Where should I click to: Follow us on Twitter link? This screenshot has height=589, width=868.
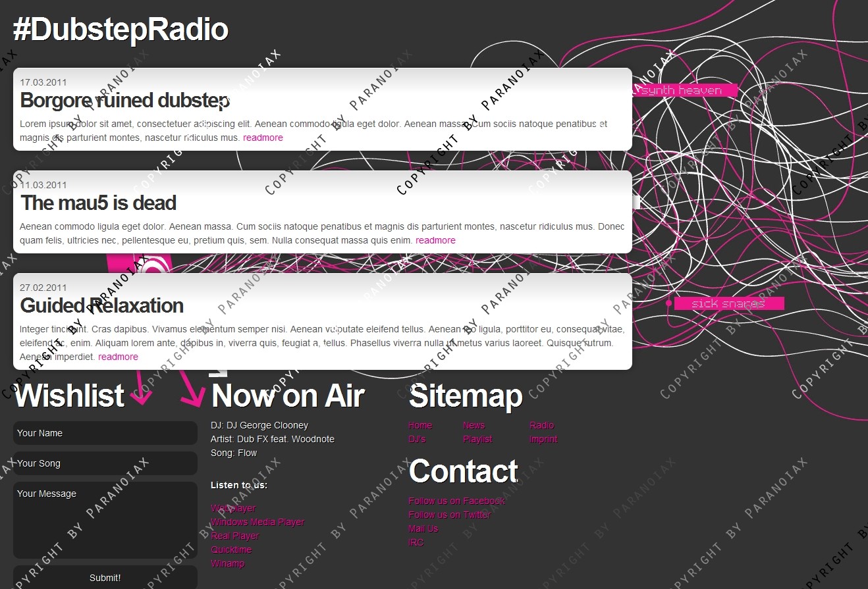pyautogui.click(x=450, y=515)
